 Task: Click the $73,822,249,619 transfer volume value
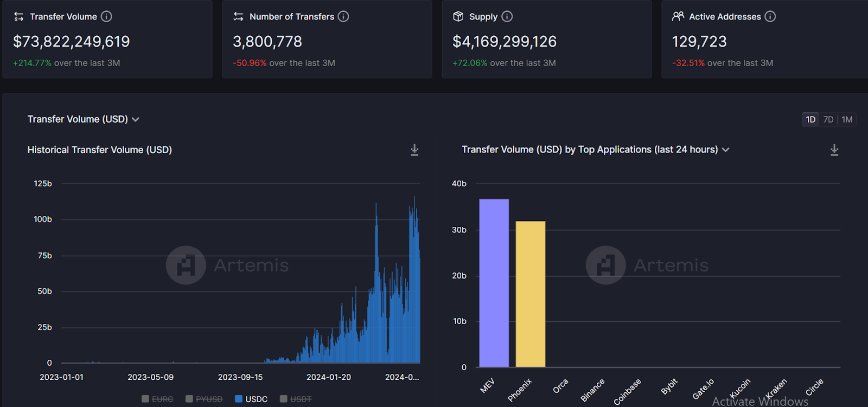[72, 41]
